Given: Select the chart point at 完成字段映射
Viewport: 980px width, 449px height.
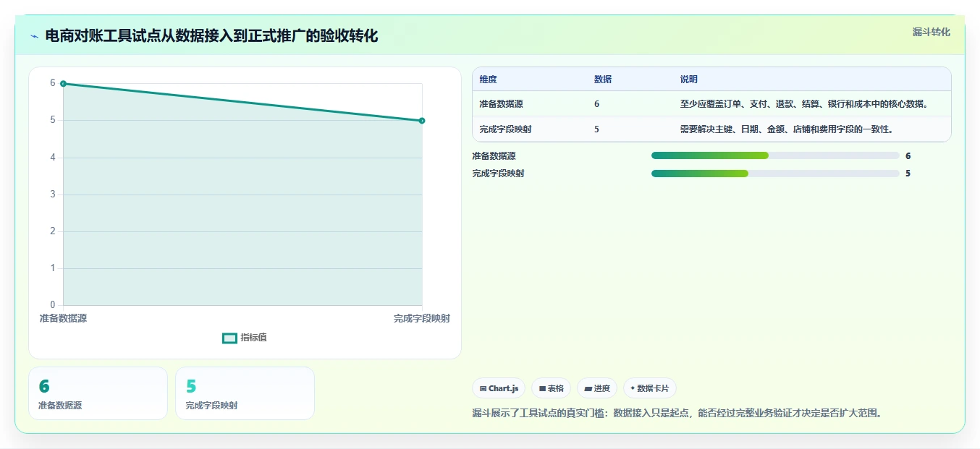Looking at the screenshot, I should coord(422,121).
